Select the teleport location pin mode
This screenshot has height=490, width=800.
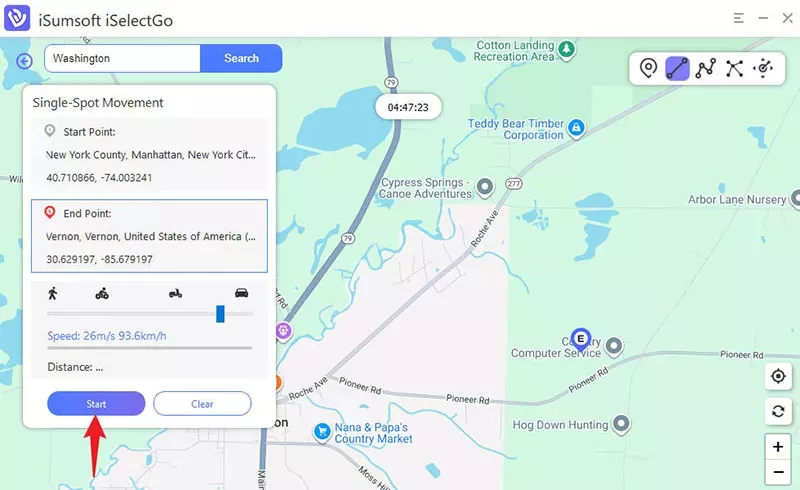(x=648, y=68)
